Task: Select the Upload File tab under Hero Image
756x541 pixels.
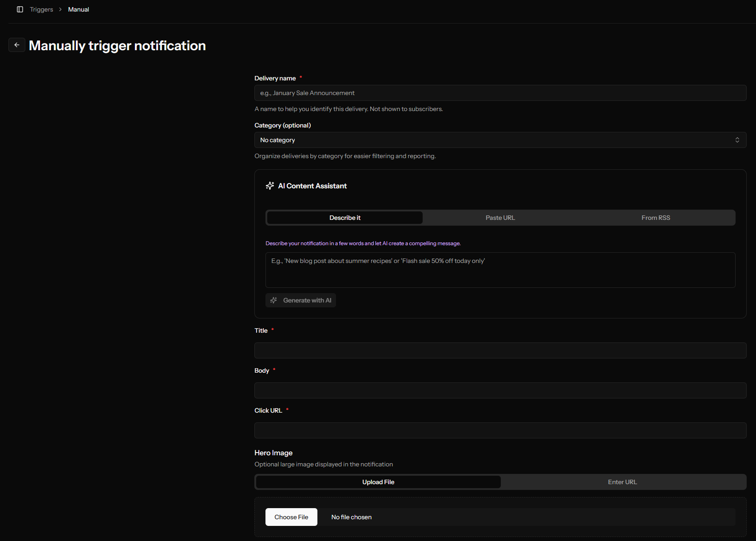Action: [378, 481]
